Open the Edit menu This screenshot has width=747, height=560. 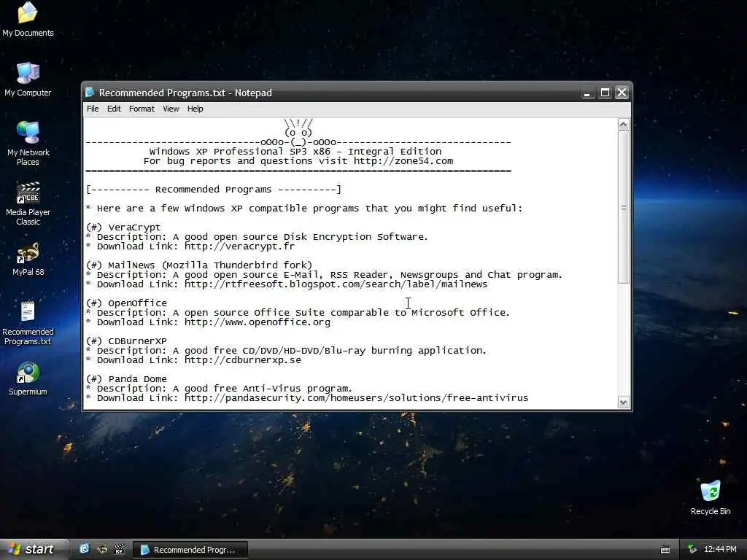click(x=114, y=109)
